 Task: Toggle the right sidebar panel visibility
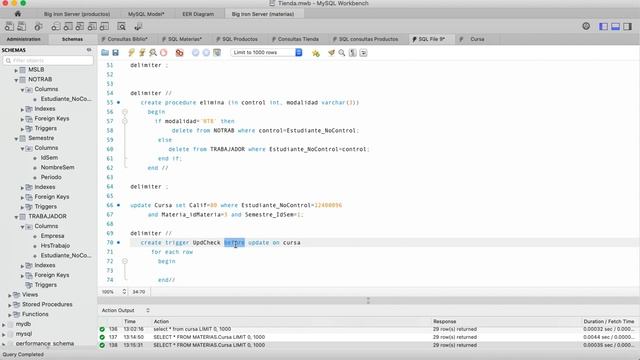(x=628, y=27)
